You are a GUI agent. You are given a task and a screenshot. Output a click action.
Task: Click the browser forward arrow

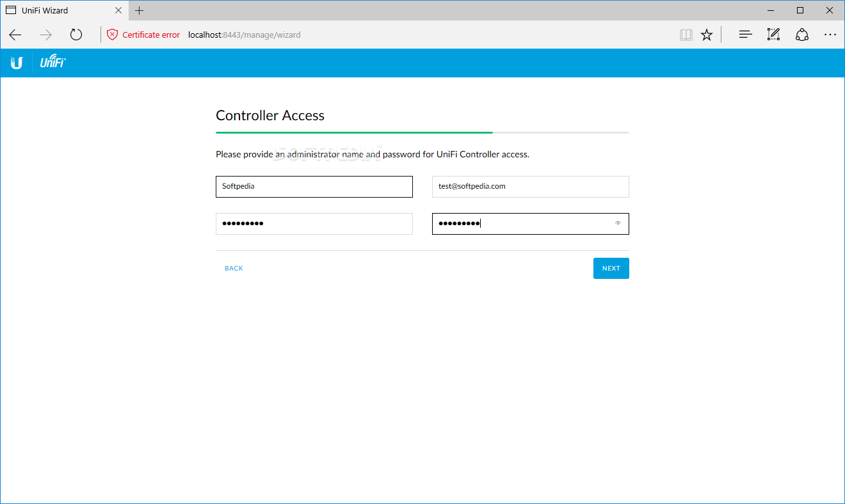tap(45, 35)
